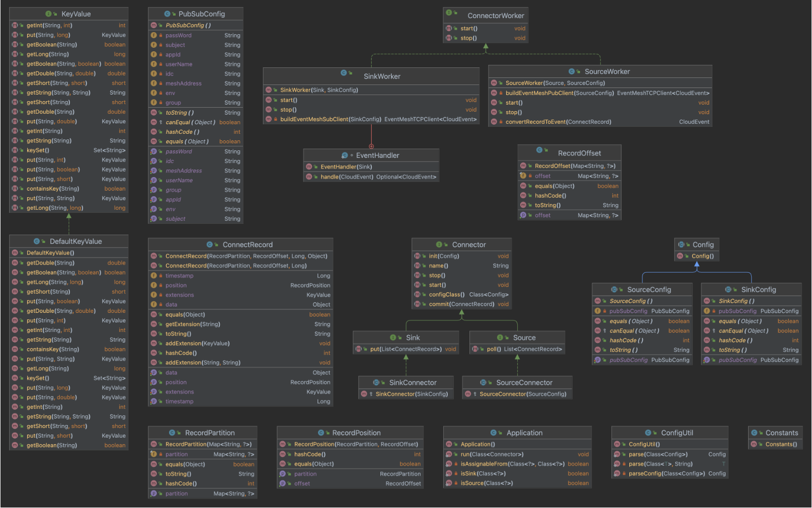Select the SinkConnector(SinkConfig) constructor row
Viewport: 812px width, 508px height.
[x=411, y=394]
